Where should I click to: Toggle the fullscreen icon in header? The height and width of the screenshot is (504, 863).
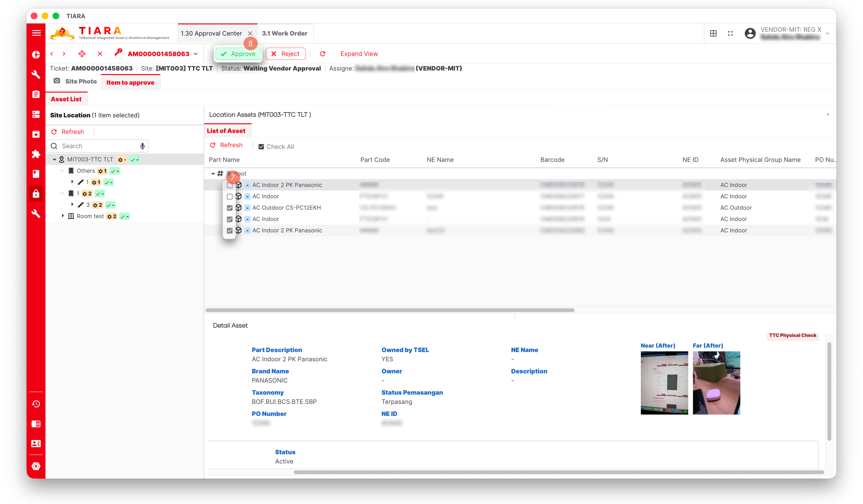[730, 33]
